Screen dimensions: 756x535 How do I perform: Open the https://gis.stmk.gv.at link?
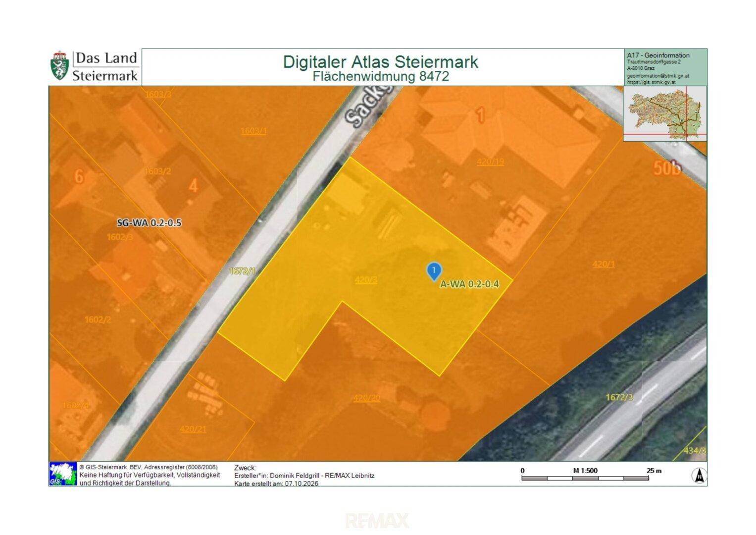tap(651, 83)
